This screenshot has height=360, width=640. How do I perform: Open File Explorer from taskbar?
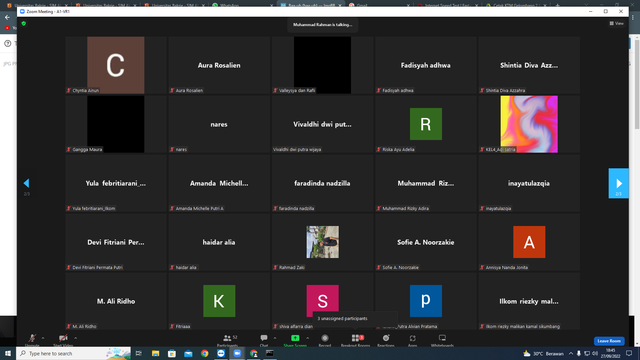156,353
